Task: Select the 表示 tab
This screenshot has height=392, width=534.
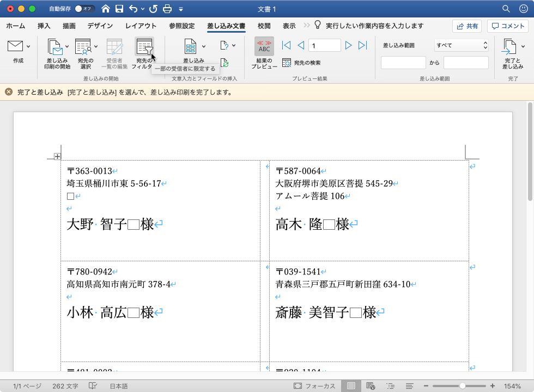Action: click(289, 26)
